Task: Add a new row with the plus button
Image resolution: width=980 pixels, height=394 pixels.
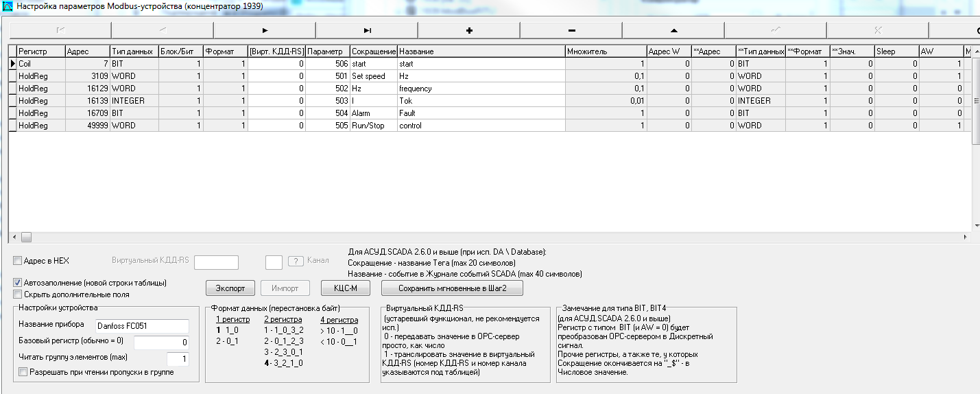Action: pos(469,30)
